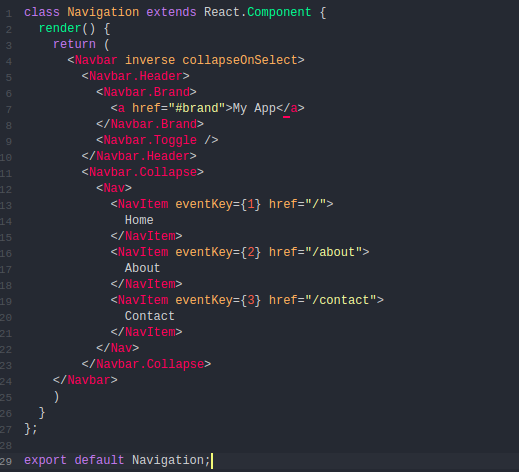Click opening 'Navbar.Brand' tag on line 6

click(x=146, y=92)
